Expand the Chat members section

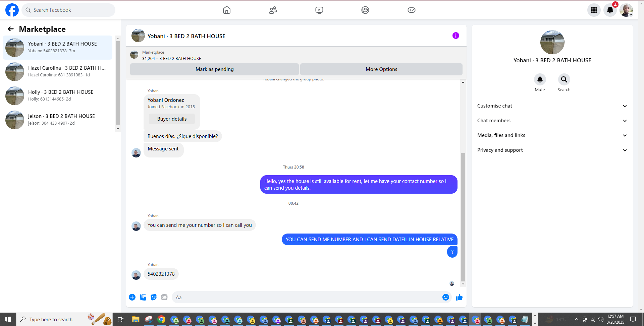(x=552, y=121)
